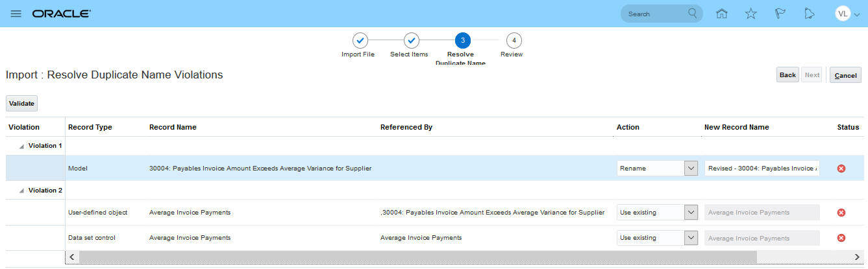Open Action dropdown for User-defined object row

pyautogui.click(x=657, y=212)
